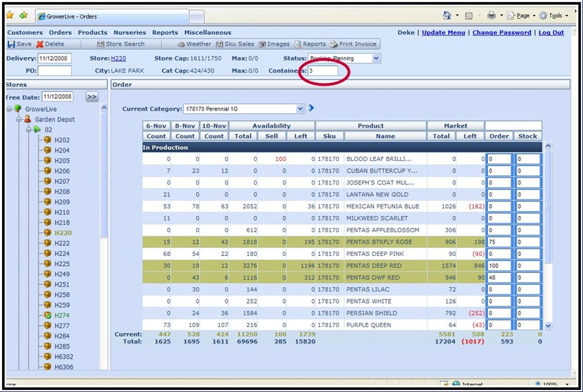Open the Nurseries menu
This screenshot has width=583, height=392.
pos(129,32)
